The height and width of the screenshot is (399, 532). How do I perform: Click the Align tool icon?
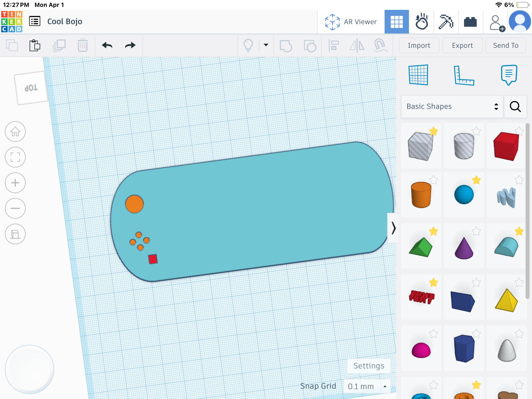coord(333,46)
